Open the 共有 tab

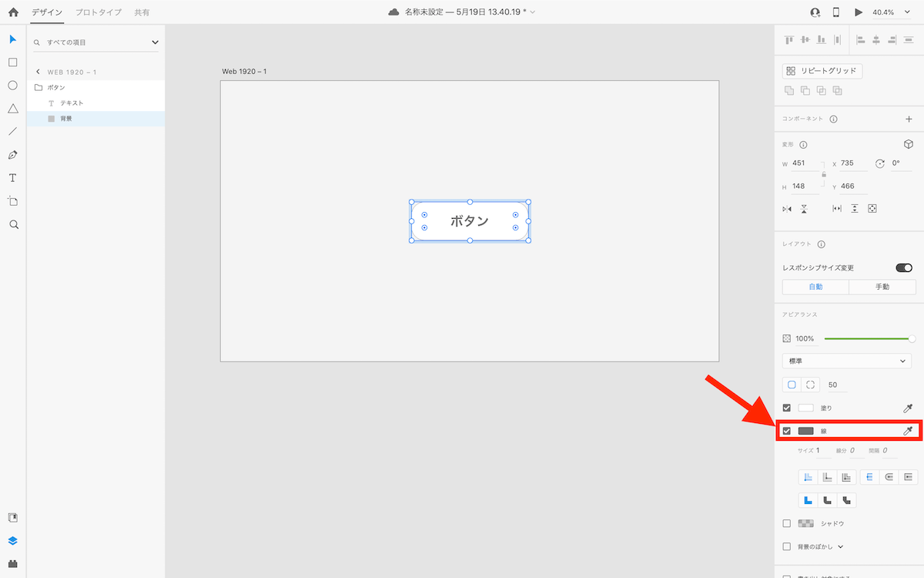(142, 12)
